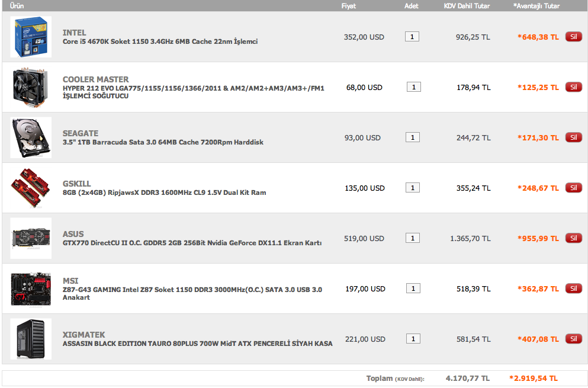Click the XIGMATEK brand name
The width and height of the screenshot is (588, 388).
(x=83, y=335)
